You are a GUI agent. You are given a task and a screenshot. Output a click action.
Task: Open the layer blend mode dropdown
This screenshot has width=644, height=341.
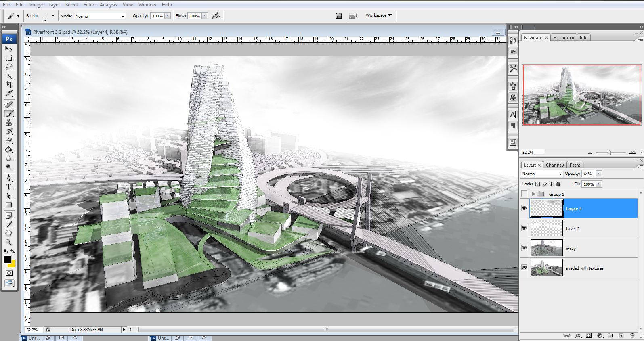[x=541, y=174]
